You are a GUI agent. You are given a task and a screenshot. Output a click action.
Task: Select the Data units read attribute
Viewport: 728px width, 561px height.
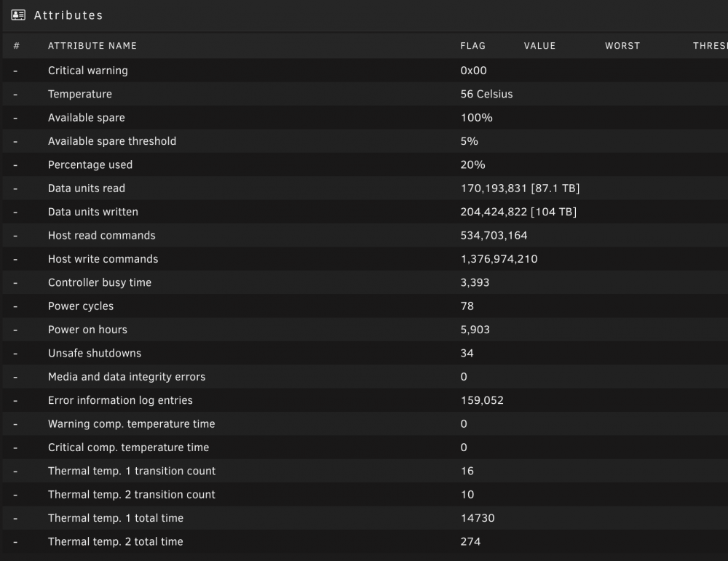coord(87,188)
